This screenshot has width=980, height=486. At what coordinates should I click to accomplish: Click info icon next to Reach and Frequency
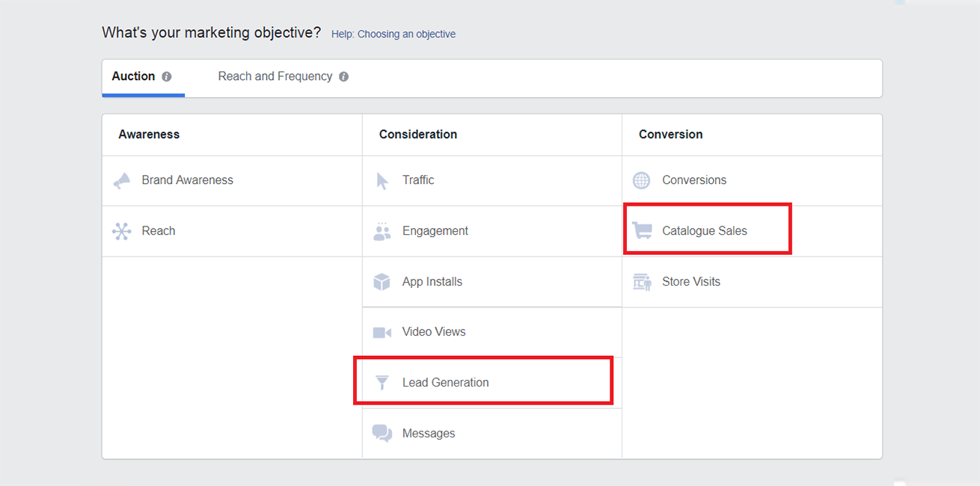343,76
